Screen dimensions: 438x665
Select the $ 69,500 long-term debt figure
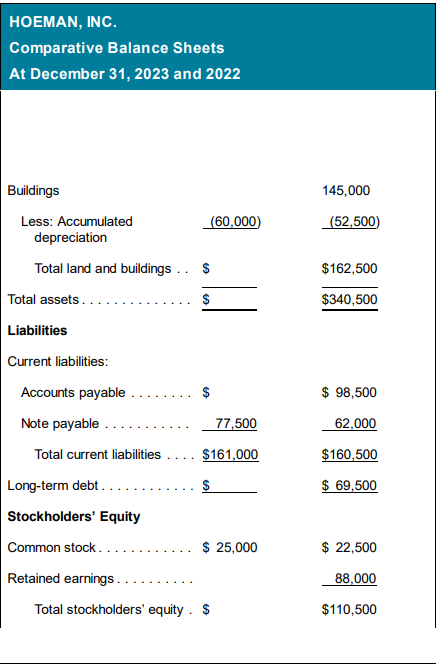(349, 485)
